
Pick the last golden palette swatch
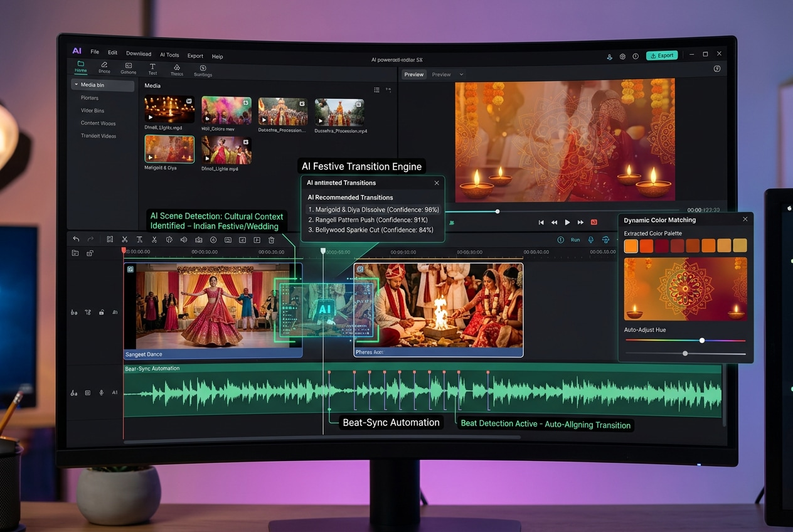tap(740, 245)
